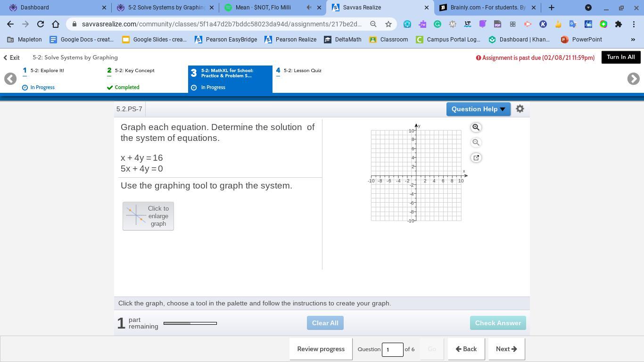Expand the Question Help dropdown

478,109
